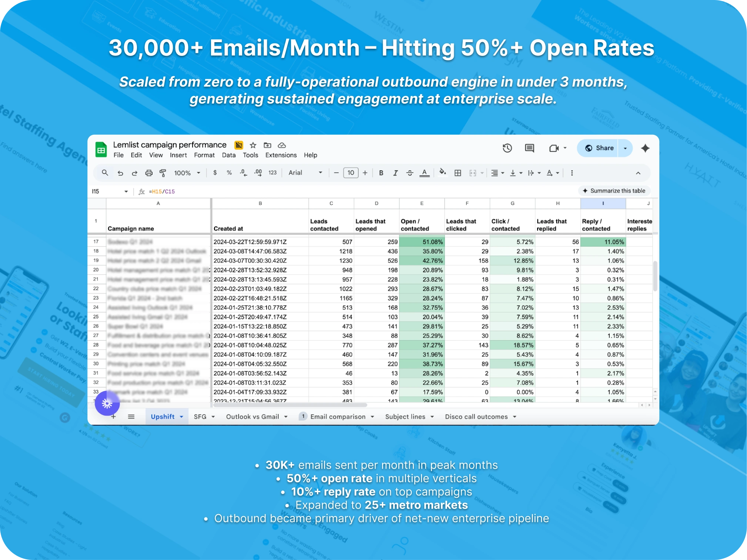Image resolution: width=747 pixels, height=560 pixels.
Task: Open the fill color paint bucket
Action: [442, 172]
